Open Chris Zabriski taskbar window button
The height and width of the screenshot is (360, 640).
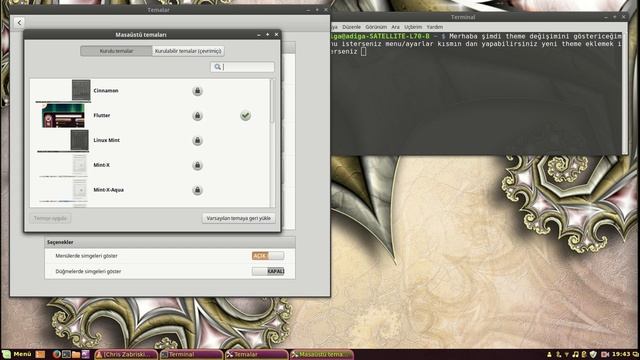coord(126,354)
